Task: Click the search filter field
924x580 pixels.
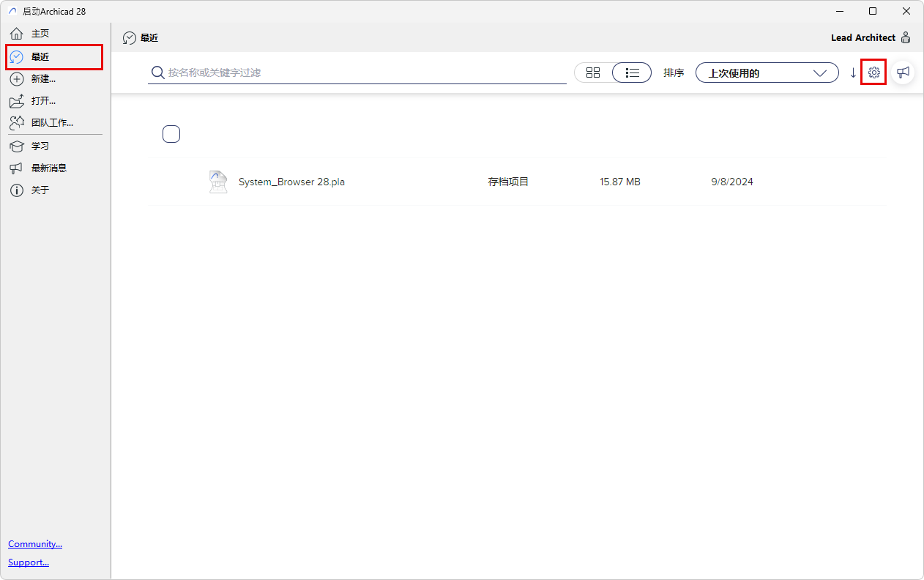Action: click(357, 72)
